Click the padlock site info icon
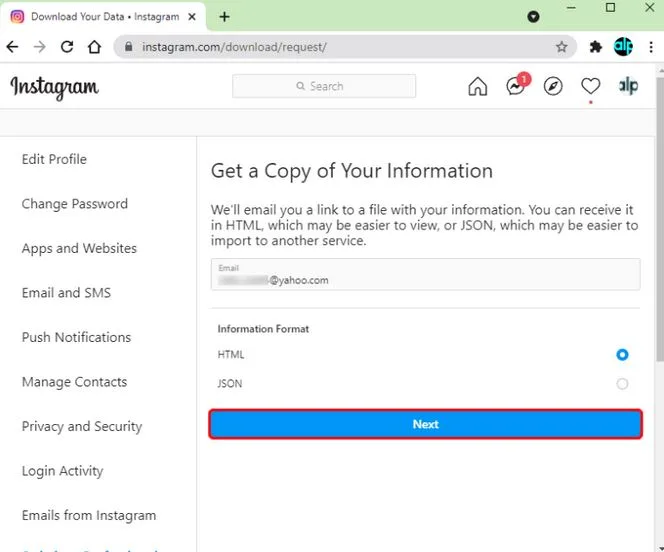 tap(129, 47)
